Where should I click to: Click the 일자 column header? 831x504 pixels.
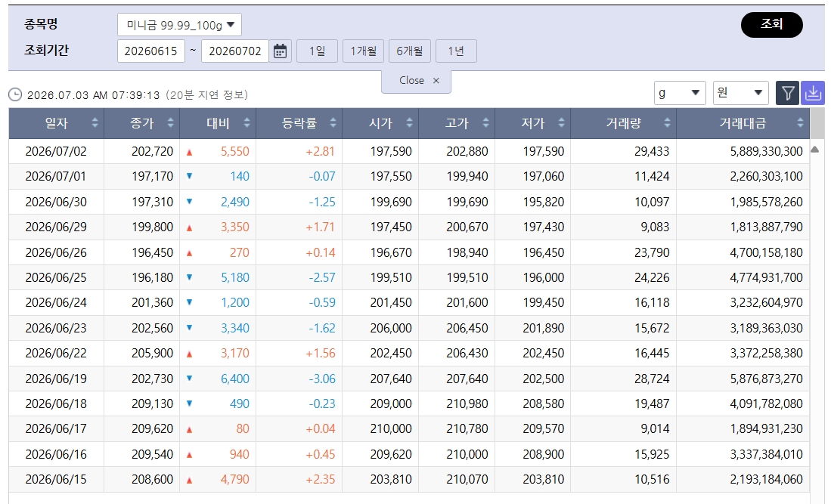(56, 123)
